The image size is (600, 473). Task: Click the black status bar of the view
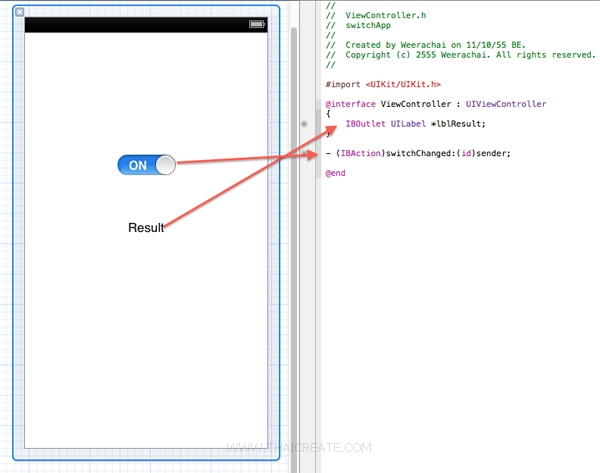click(x=146, y=24)
